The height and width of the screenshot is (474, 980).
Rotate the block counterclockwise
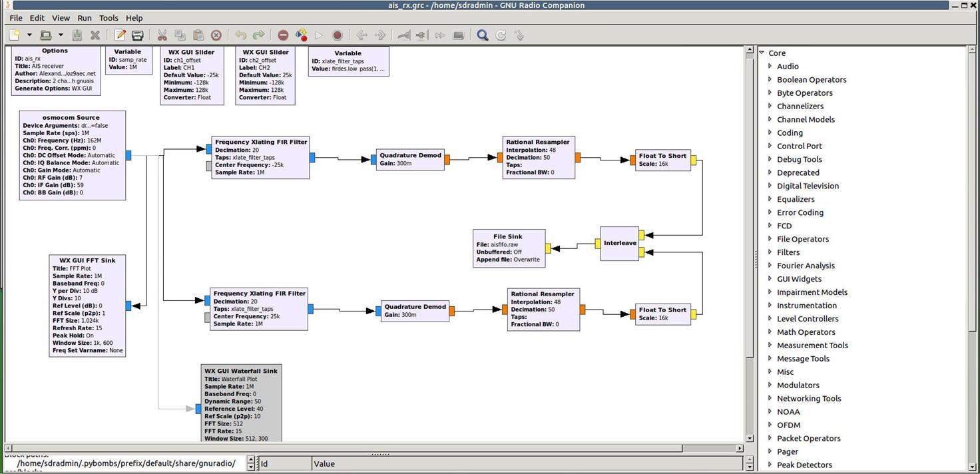point(362,35)
